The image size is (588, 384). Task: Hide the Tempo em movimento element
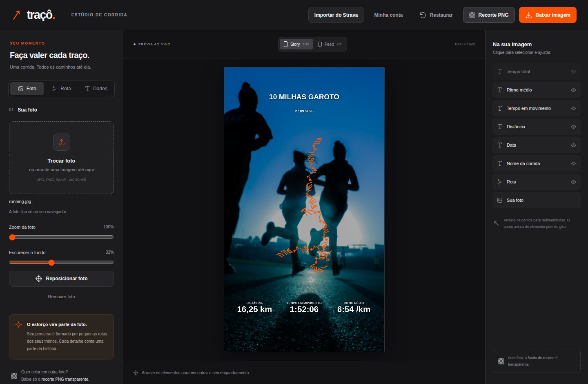coord(573,108)
